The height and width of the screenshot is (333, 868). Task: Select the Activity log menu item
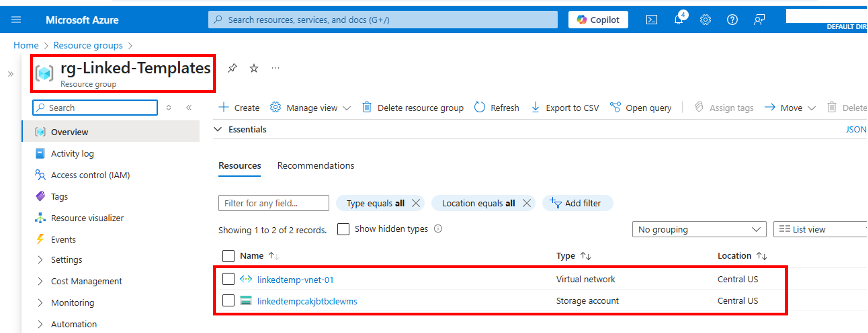click(x=72, y=153)
